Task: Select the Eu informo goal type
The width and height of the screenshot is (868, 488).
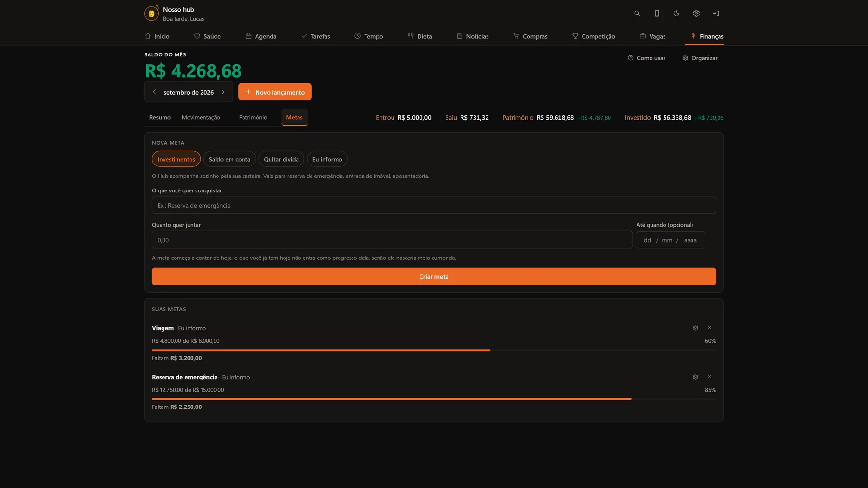Action: (x=327, y=159)
